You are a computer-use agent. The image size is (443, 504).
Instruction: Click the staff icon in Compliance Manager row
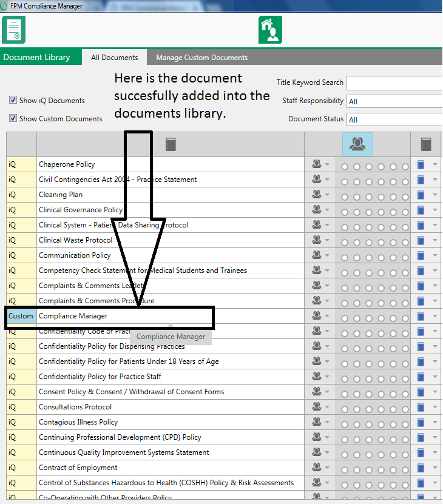[x=316, y=316]
